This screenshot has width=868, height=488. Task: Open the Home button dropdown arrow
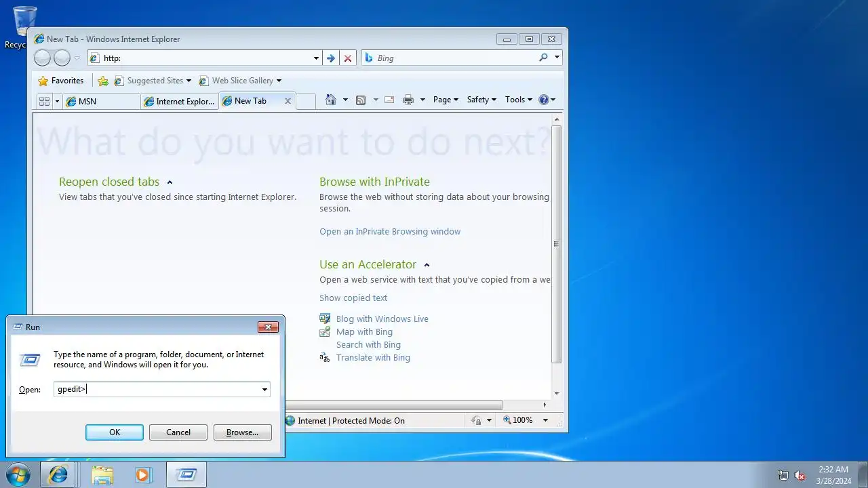click(x=345, y=100)
